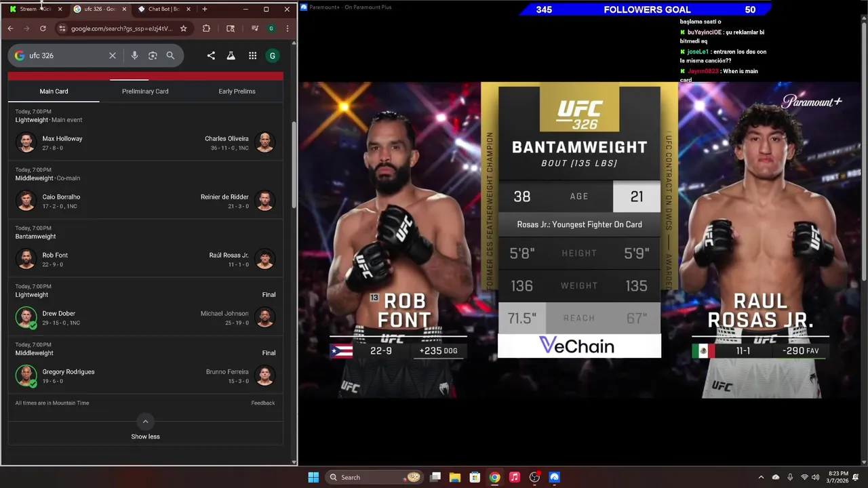This screenshot has width=868, height=488.
Task: Reload the Google search page
Action: click(x=43, y=28)
